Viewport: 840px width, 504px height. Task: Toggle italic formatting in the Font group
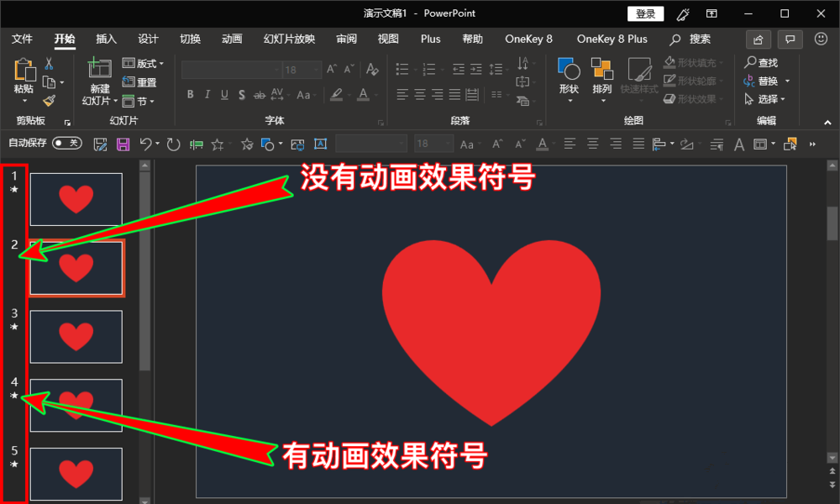(x=207, y=95)
